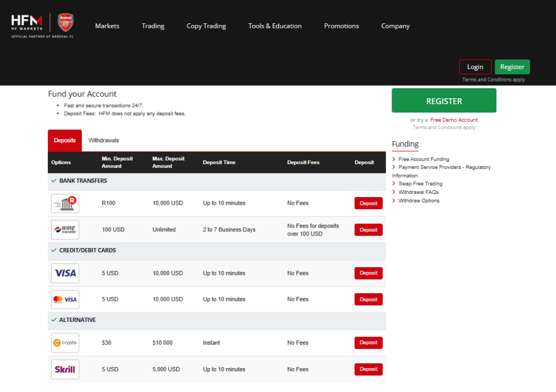
Task: Click the Unlimited max deposit cell
Action: pyautogui.click(x=164, y=230)
